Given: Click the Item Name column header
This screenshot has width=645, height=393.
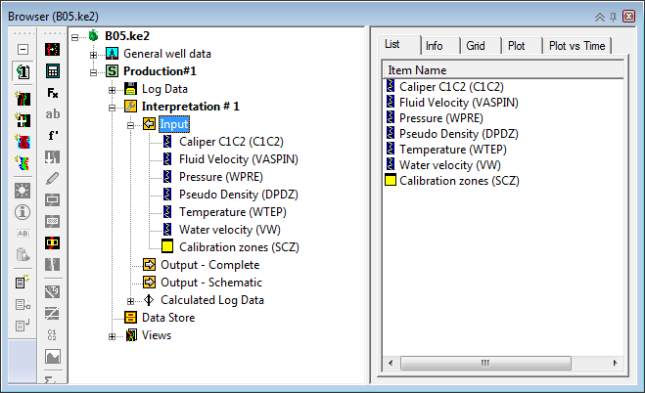Looking at the screenshot, I should (503, 70).
